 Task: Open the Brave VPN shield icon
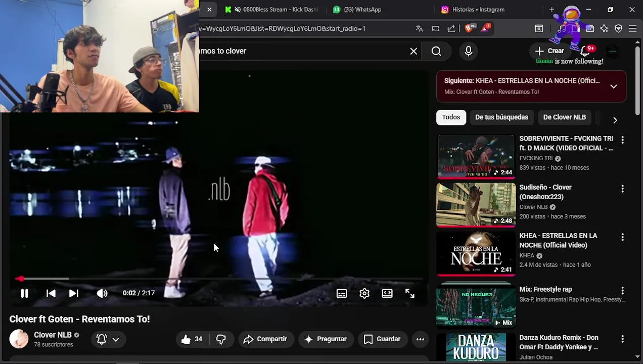[x=618, y=29]
